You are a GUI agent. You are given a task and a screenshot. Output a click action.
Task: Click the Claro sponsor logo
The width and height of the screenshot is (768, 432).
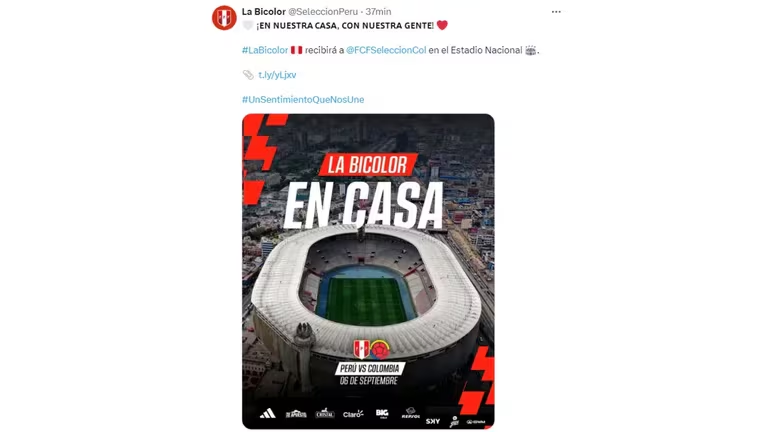pos(353,414)
